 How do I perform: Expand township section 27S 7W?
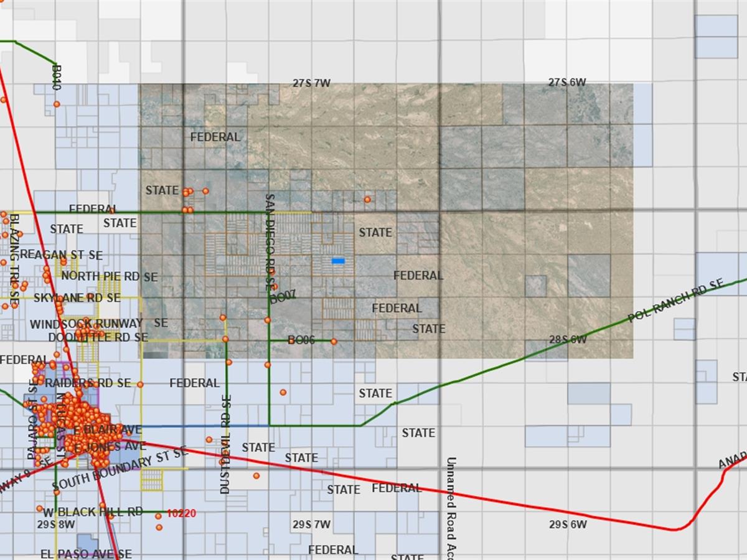[312, 82]
